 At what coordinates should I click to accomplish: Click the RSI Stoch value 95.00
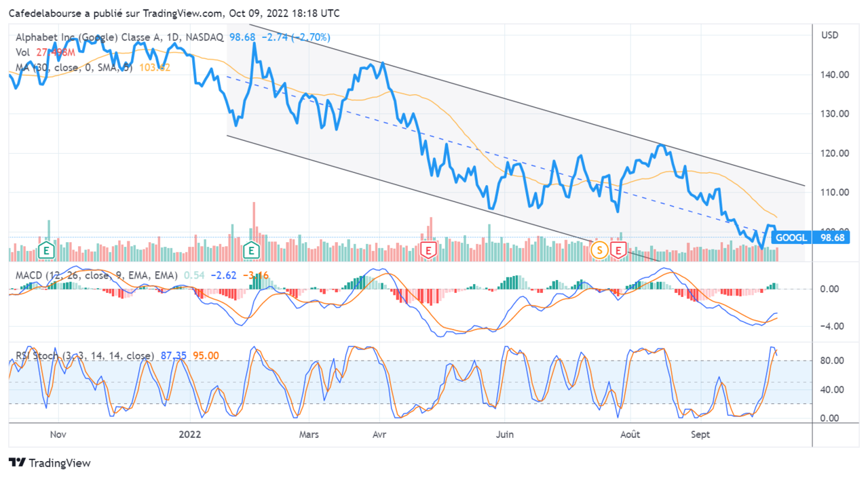pos(206,355)
